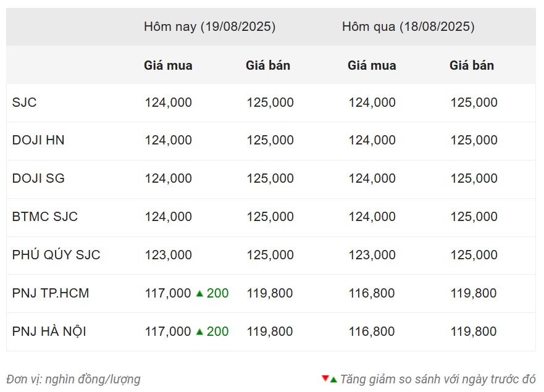Select the PHÚ QÚY SJC row label
544x392 pixels.
tap(56, 255)
